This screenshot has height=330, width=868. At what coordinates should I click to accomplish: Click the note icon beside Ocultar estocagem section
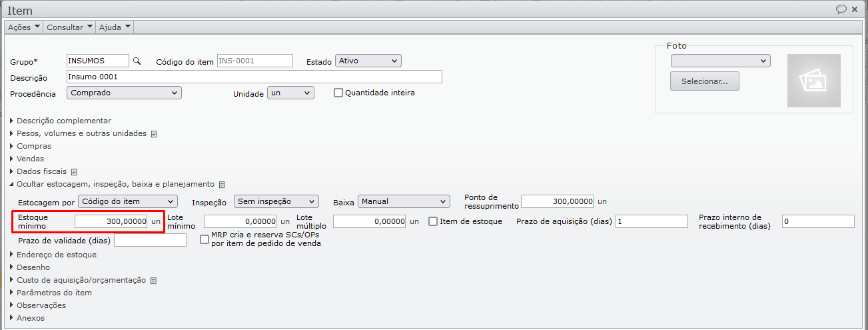[x=222, y=185]
